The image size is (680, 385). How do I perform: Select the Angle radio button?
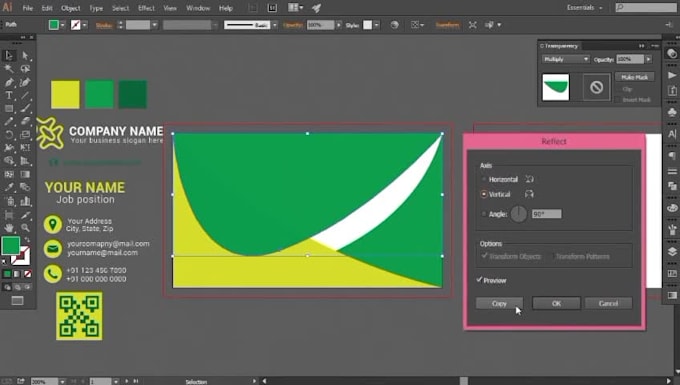[x=484, y=214]
